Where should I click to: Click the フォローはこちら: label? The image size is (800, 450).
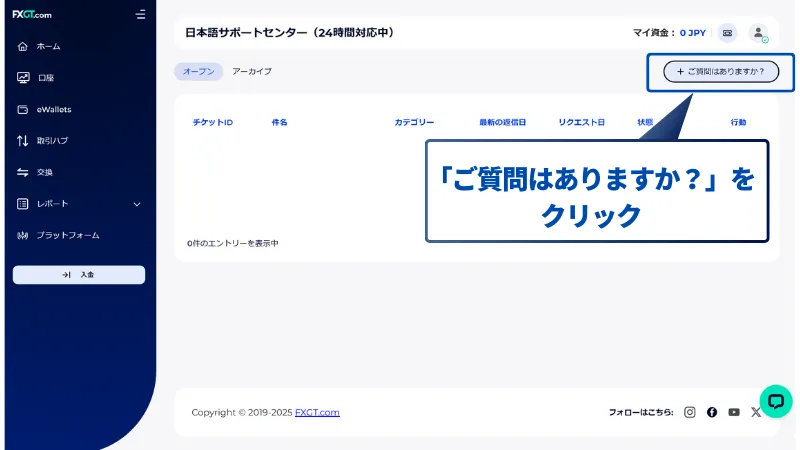coord(641,412)
